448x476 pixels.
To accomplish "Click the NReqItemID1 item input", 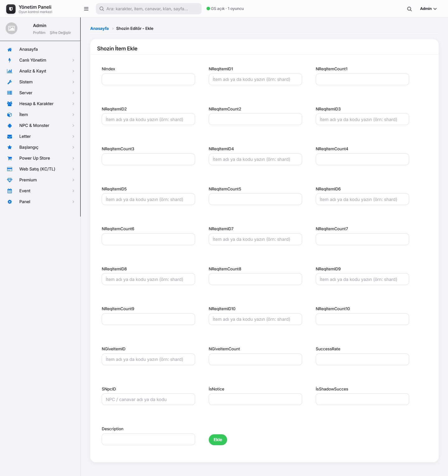I will coord(255,79).
